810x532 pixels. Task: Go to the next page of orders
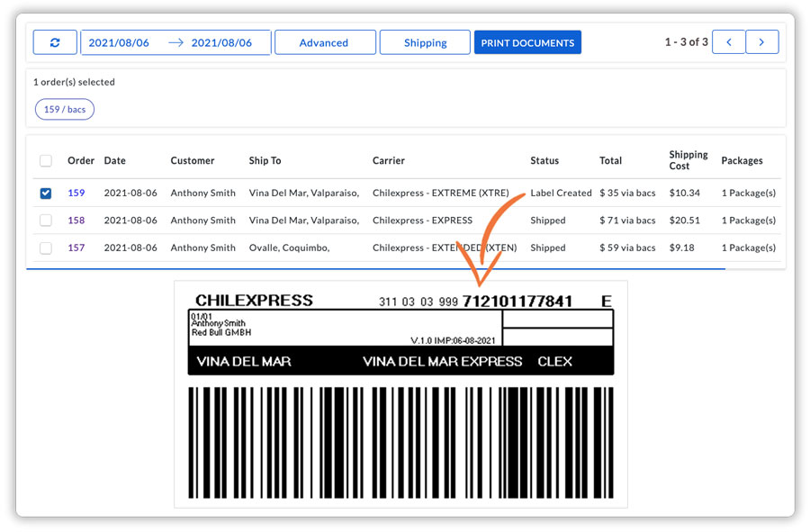(x=762, y=41)
